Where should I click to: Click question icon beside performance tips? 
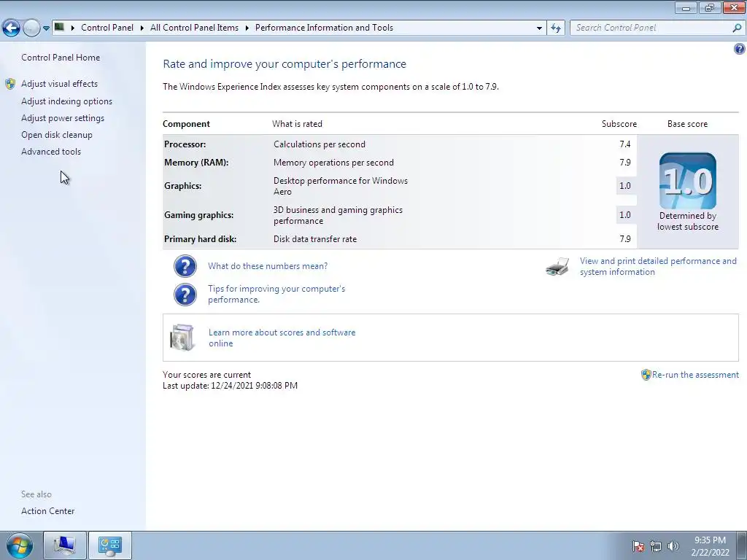185,295
